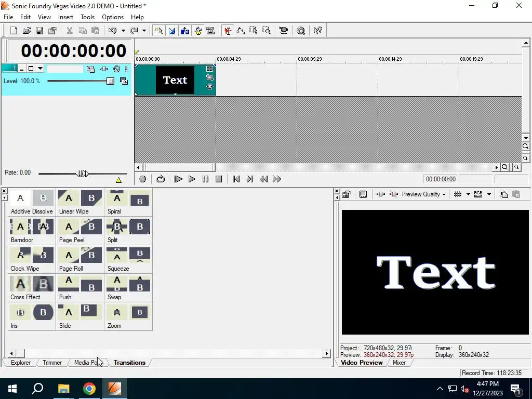Switch to the Trimmer tab
Screen dimensions: 532x399
[x=52, y=363]
